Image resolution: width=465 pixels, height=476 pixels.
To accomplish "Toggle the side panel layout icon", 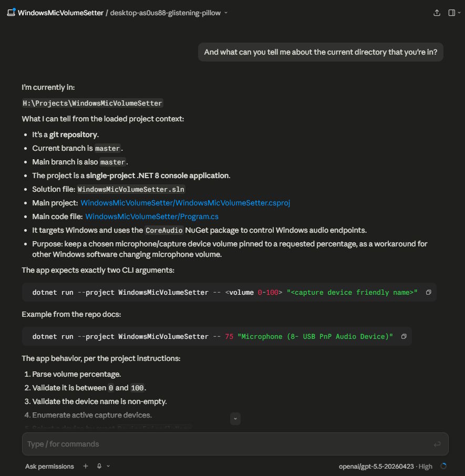I will [452, 13].
